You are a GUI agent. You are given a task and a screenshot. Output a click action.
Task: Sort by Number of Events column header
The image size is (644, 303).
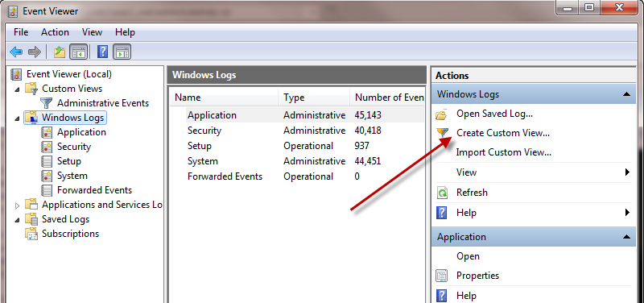(x=387, y=98)
